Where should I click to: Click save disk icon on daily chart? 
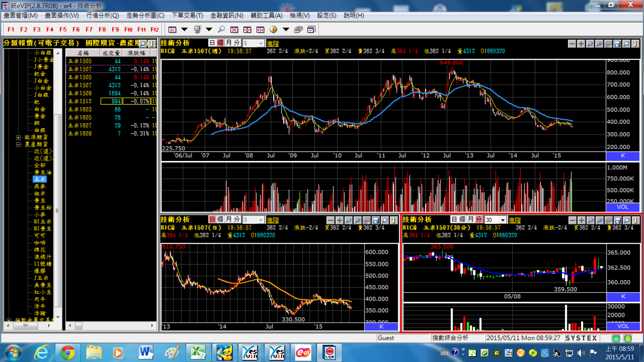point(376,220)
